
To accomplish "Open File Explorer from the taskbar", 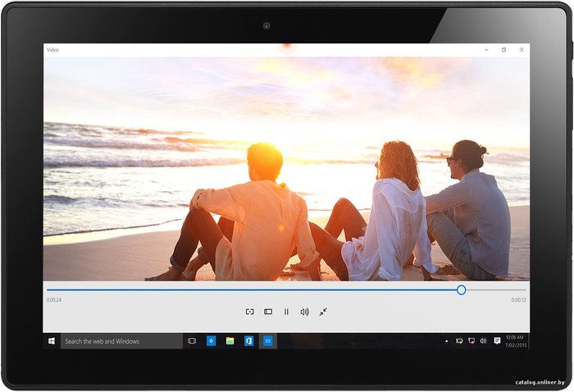I will [x=230, y=341].
